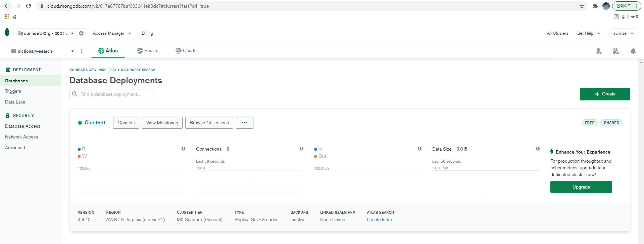Open browser profile avatar
This screenshot has width=644, height=244.
point(606,6)
